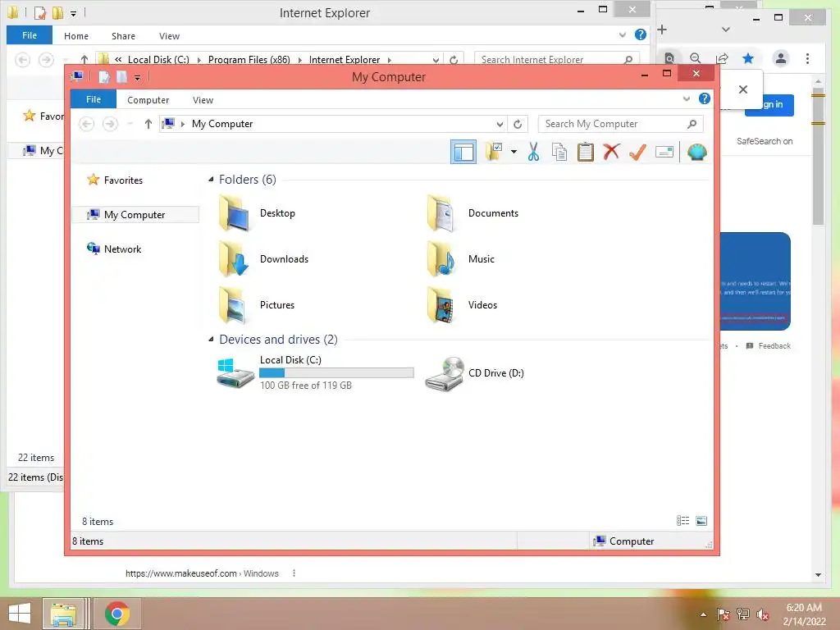840x630 pixels.
Task: Click the Paste clipboard icon in toolbar
Action: click(x=585, y=152)
